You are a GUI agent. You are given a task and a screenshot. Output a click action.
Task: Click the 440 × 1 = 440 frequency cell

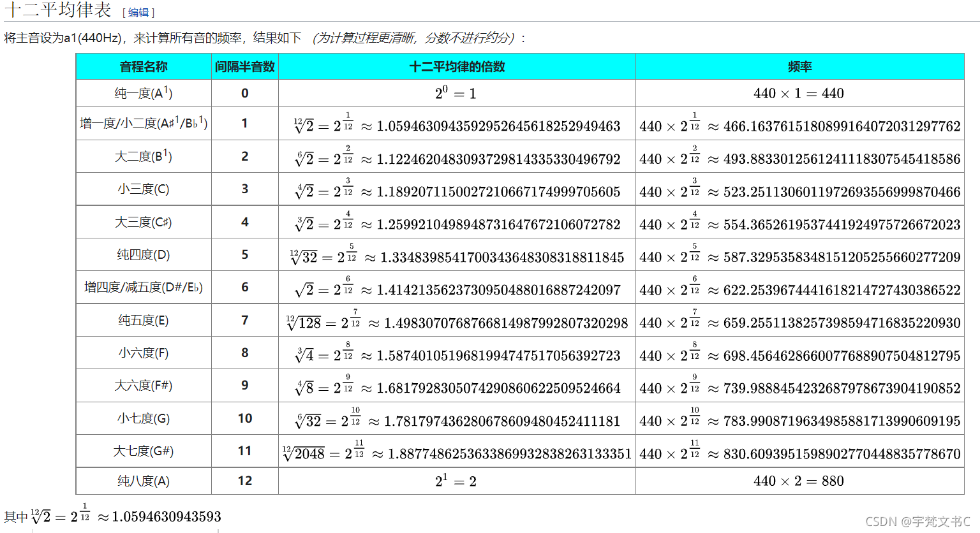coord(799,93)
